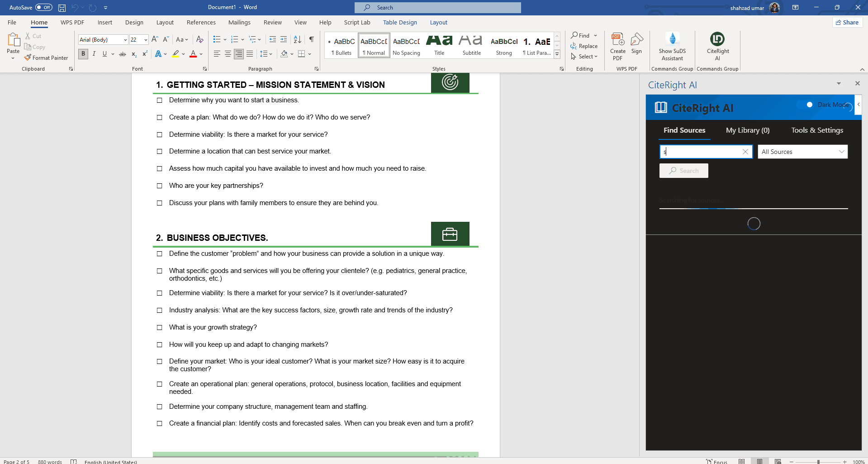Screen dimensions: 868x464
Task: Switch to My Library tab
Action: (x=748, y=130)
